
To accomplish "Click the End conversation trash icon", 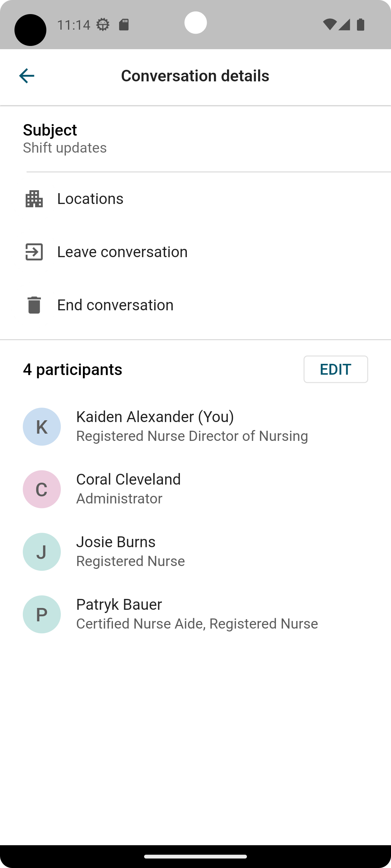I will pos(34,305).
